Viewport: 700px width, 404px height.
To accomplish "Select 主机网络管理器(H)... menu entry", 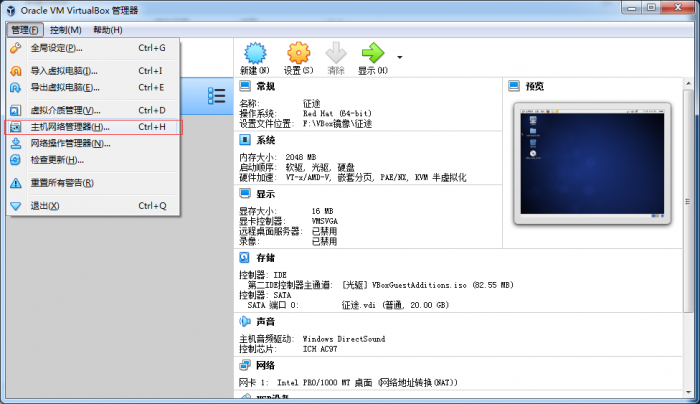I will [x=93, y=127].
